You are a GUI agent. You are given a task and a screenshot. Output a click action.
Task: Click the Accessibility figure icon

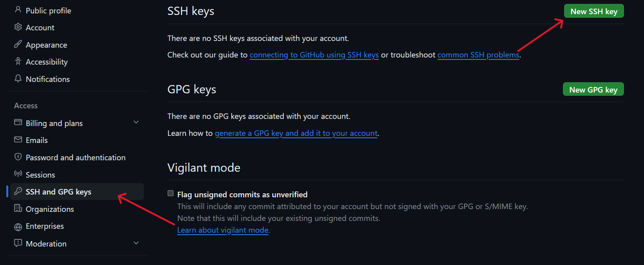coord(18,61)
